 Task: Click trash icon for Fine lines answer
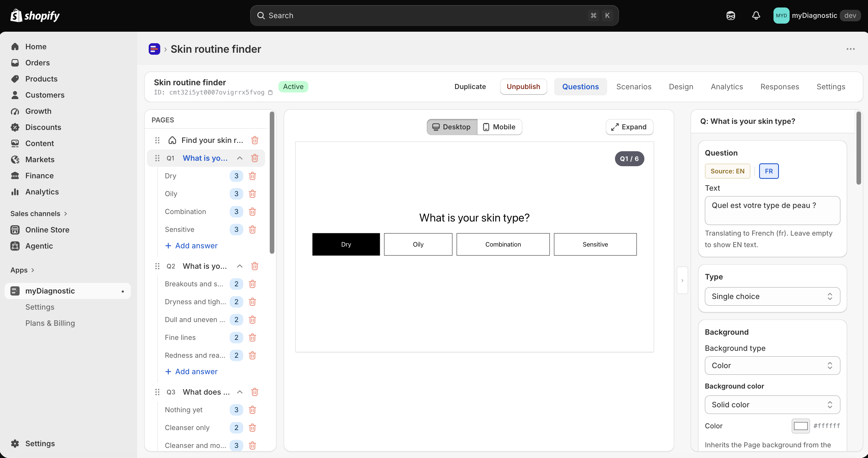(x=252, y=337)
